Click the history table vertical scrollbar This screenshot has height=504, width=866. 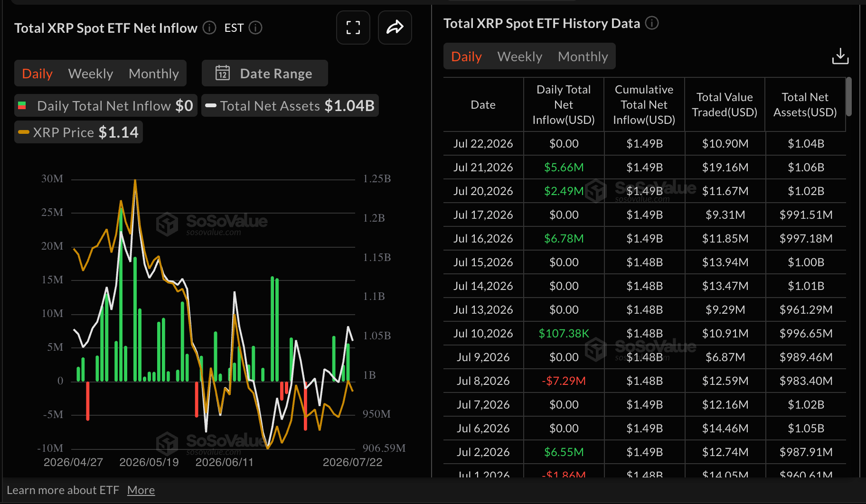click(849, 97)
